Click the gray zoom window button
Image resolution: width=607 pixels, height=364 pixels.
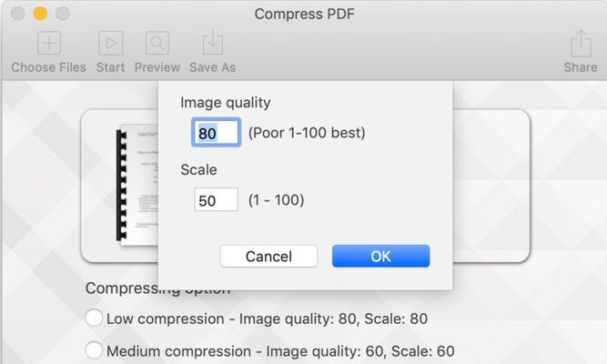[x=63, y=13]
